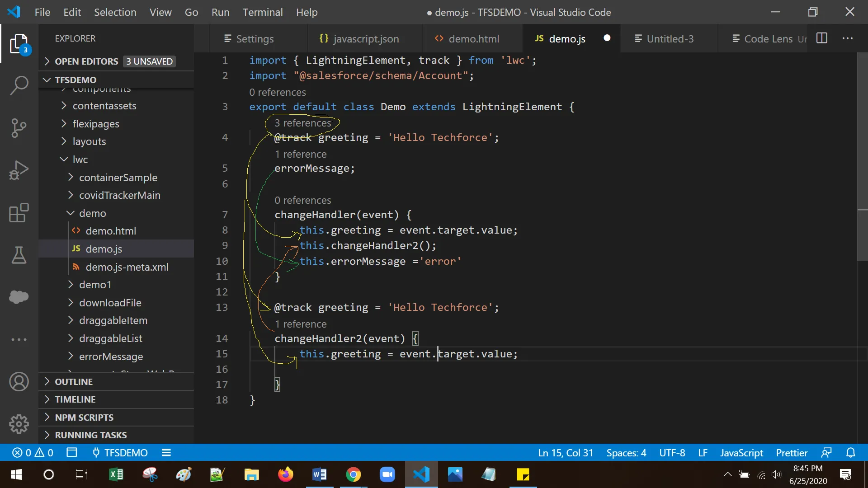Image resolution: width=868 pixels, height=488 pixels.
Task: Click UTF-8 encoding in status bar
Action: pos(672,453)
